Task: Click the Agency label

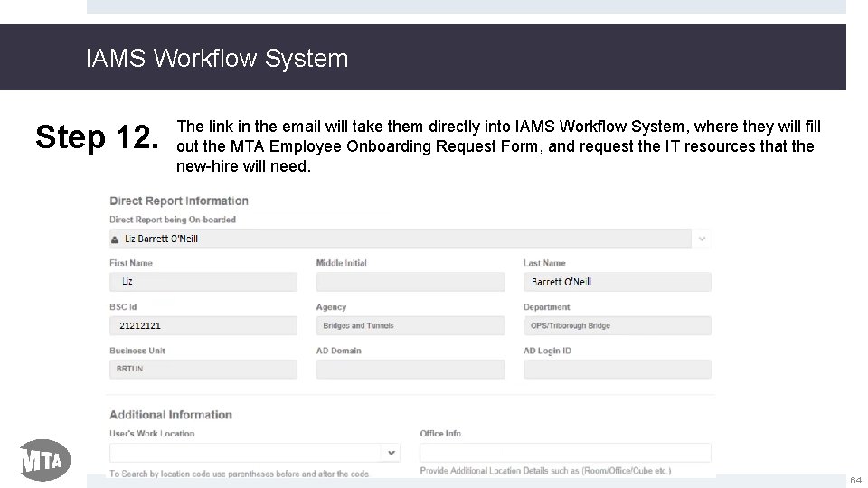Action: pyautogui.click(x=331, y=307)
